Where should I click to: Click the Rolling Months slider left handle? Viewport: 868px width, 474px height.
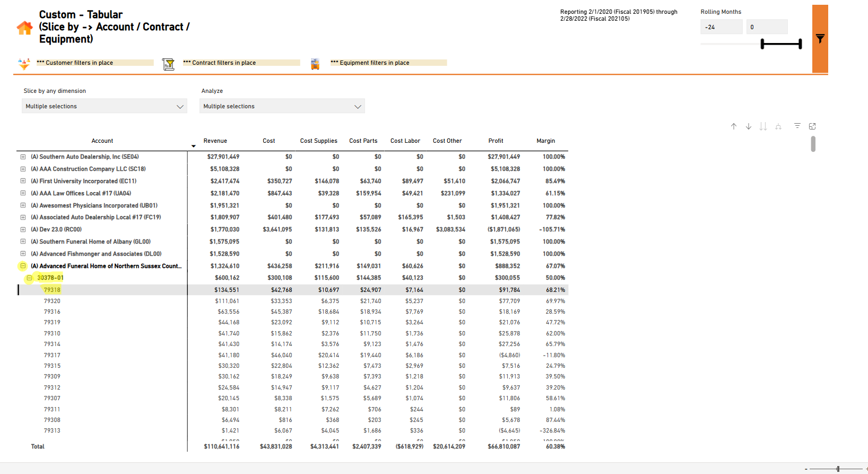762,44
